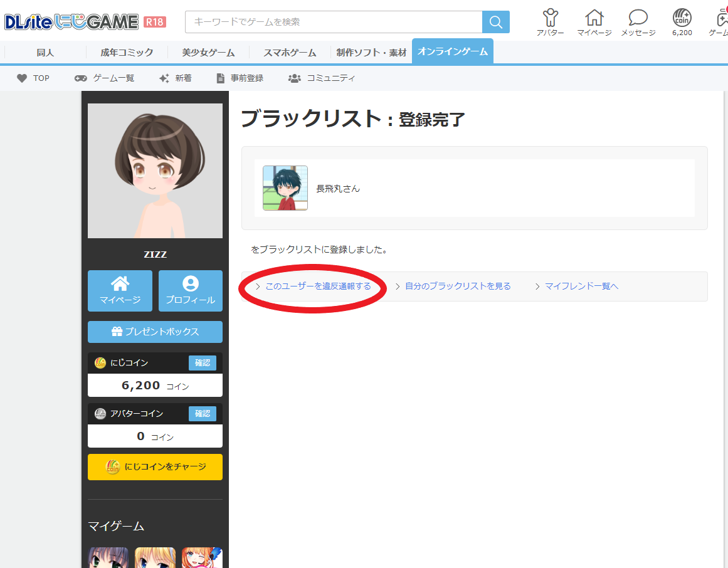728x568 pixels.
Task: Click 確認 next to にじコイン
Action: pos(202,362)
